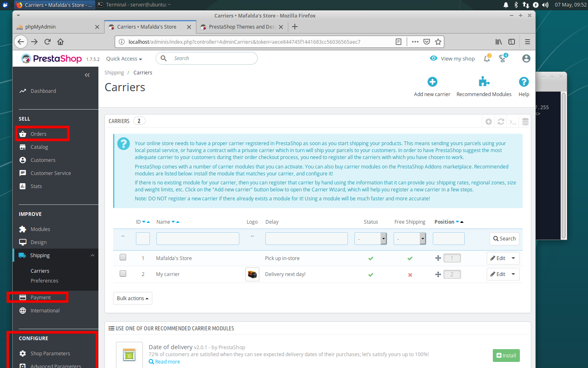
Task: Open Firefox library icon
Action: click(499, 42)
